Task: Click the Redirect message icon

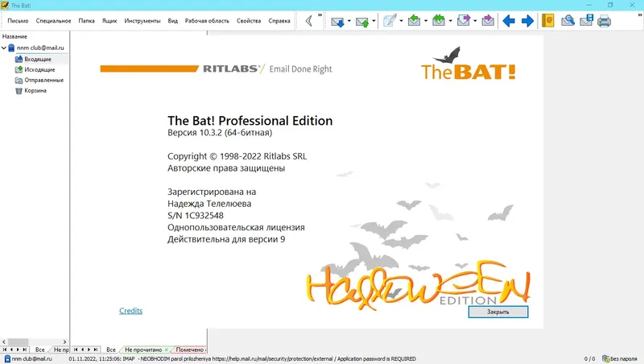Action: click(x=488, y=21)
